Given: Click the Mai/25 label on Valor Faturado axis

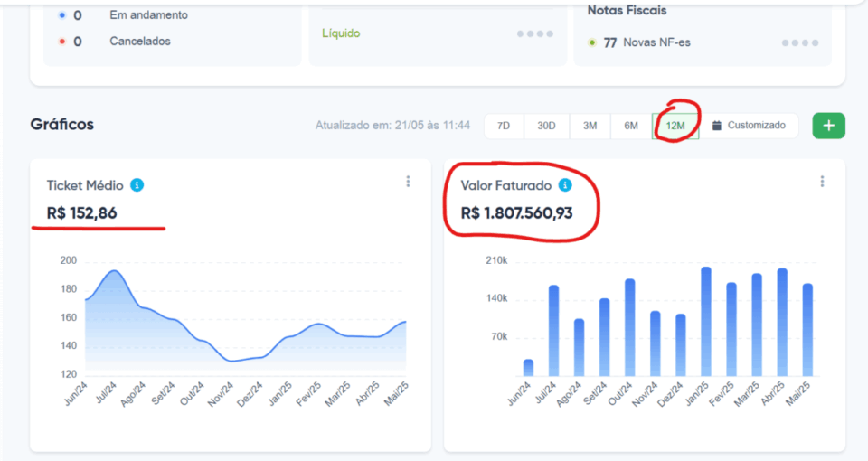Looking at the screenshot, I should click(798, 394).
